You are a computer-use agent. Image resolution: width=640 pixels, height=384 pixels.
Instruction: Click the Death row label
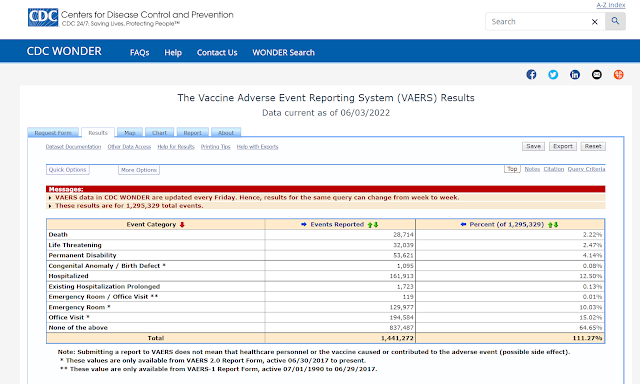[58, 235]
